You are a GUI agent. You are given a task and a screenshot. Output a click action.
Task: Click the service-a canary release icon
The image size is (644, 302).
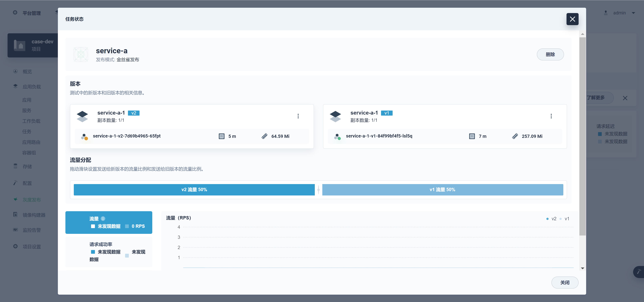point(81,54)
